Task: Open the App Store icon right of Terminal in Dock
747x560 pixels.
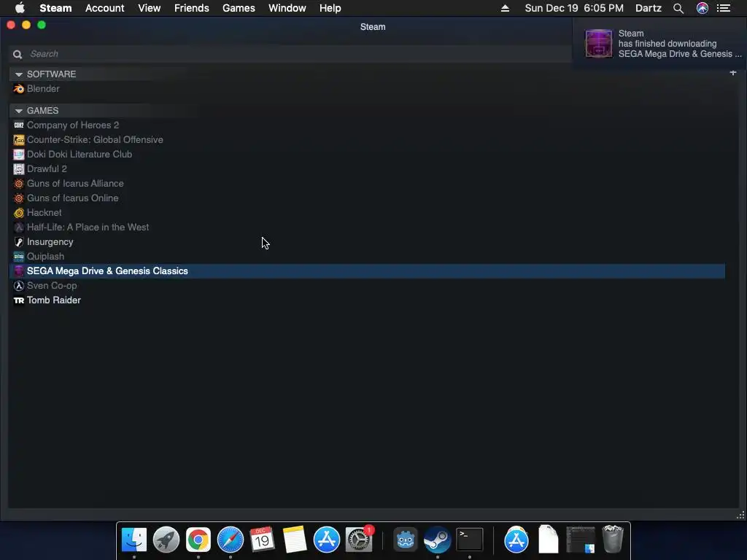Action: (x=516, y=540)
